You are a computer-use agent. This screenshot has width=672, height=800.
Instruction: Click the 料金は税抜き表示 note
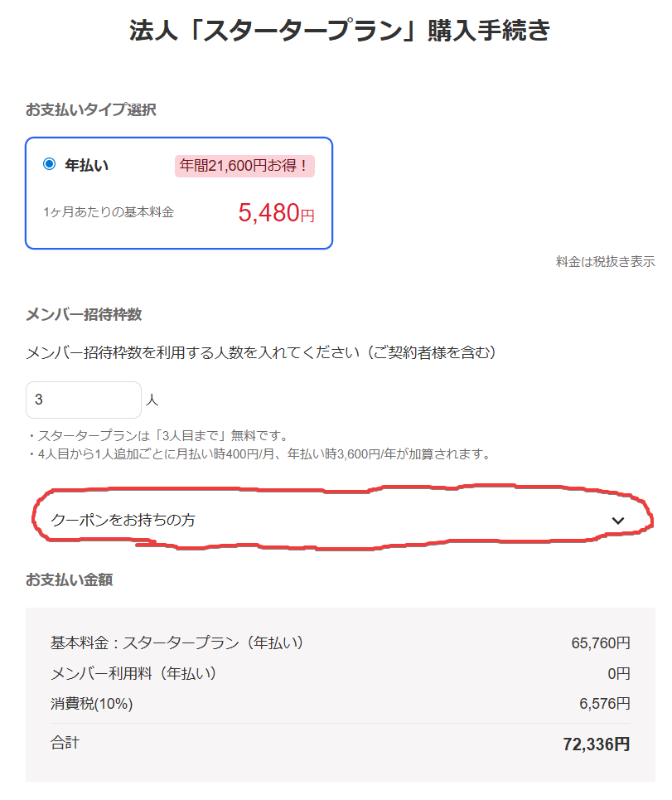pos(605,262)
